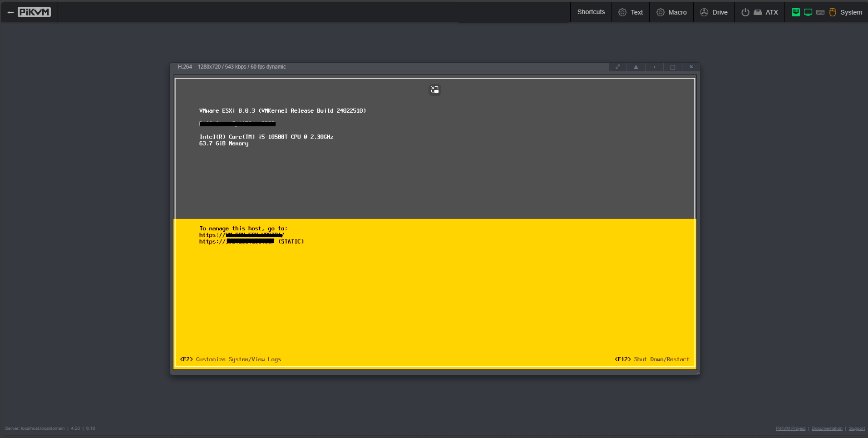This screenshot has height=438, width=868.
Task: Click the ATX hard disk activity icon
Action: [758, 12]
